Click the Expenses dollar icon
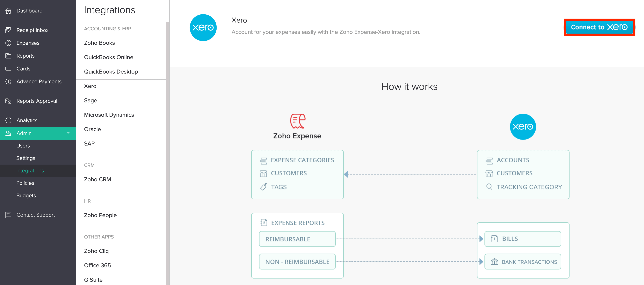This screenshot has width=644, height=285. [9, 43]
